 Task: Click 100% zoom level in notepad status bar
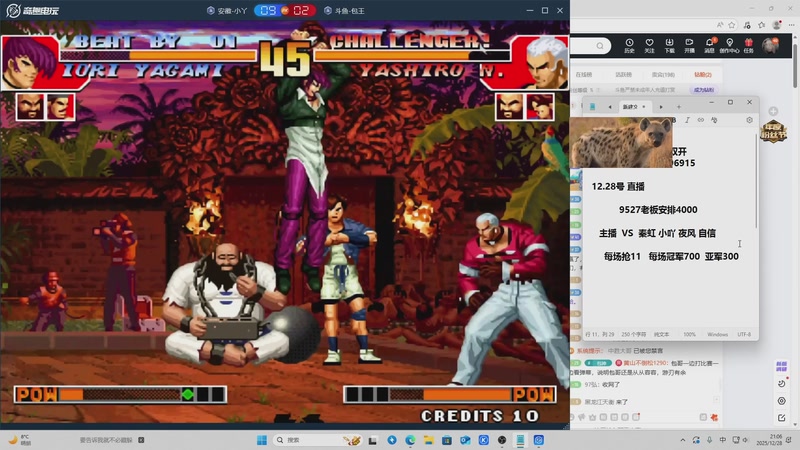[x=689, y=334]
